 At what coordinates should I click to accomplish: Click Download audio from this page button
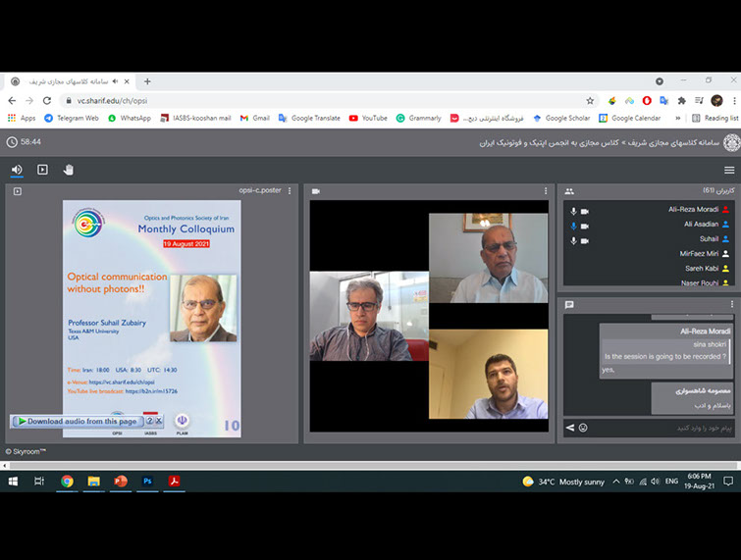(79, 421)
